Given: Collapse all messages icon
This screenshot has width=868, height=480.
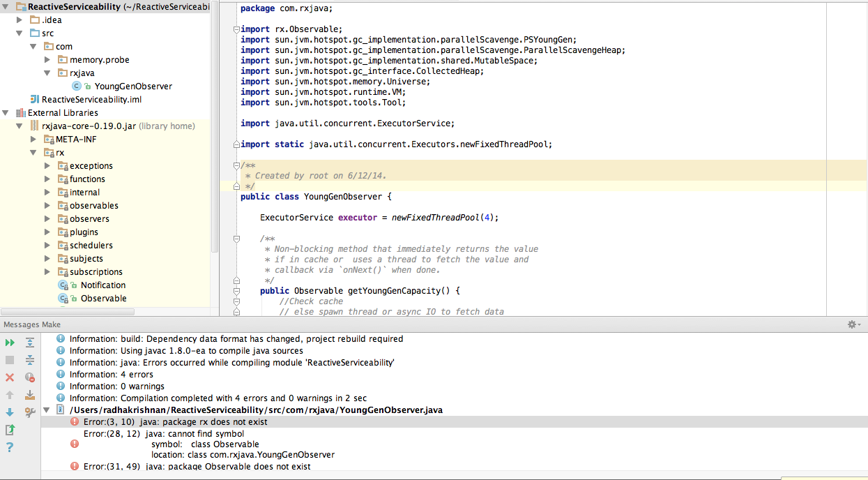Looking at the screenshot, I should click(30, 360).
